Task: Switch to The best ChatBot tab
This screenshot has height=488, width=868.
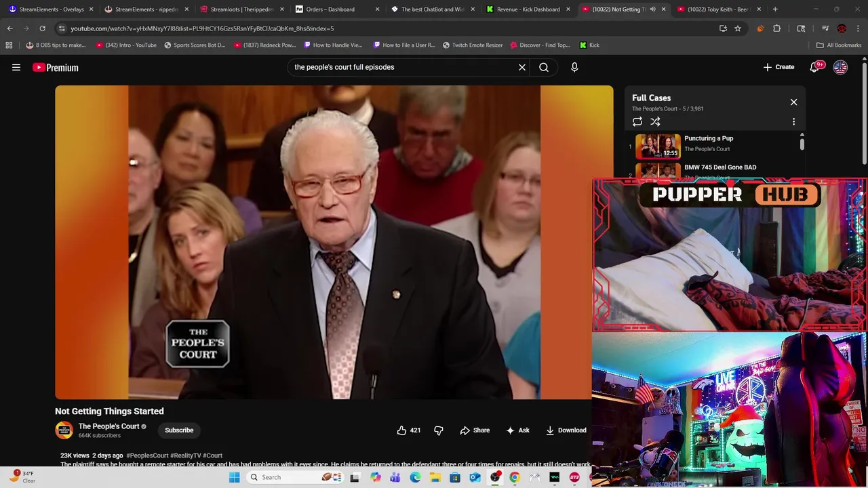Action: pos(433,9)
